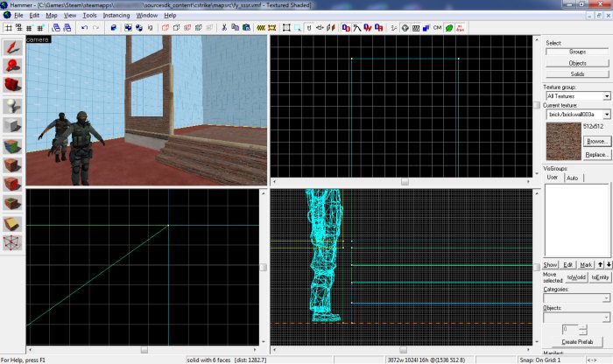Select the Clipping tool
The height and width of the screenshot is (364, 613).
[12, 224]
